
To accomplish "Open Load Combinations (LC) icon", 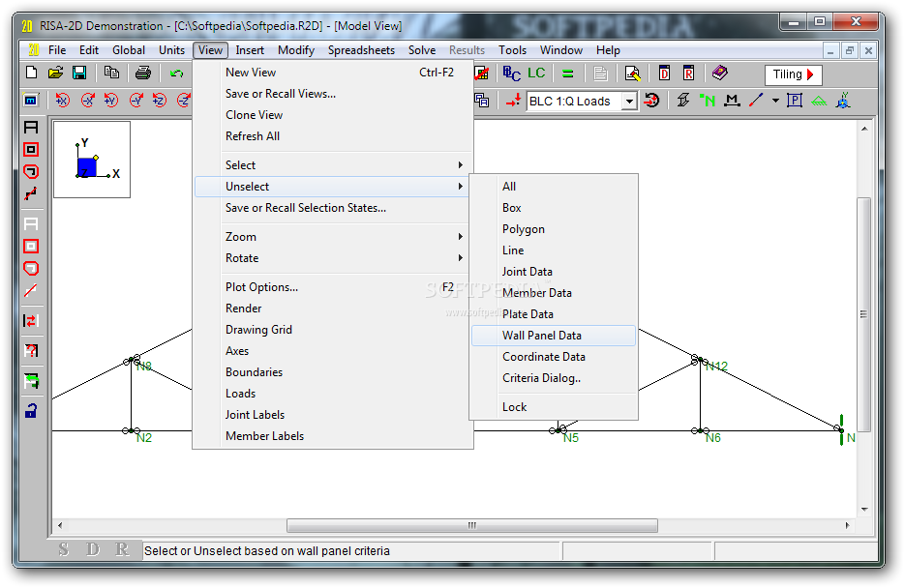I will pos(536,73).
